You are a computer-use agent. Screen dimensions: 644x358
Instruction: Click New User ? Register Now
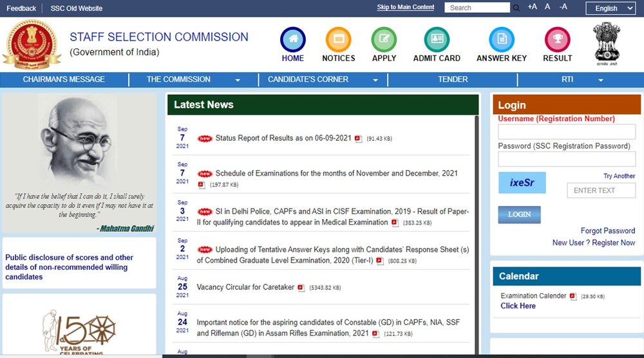(x=594, y=243)
